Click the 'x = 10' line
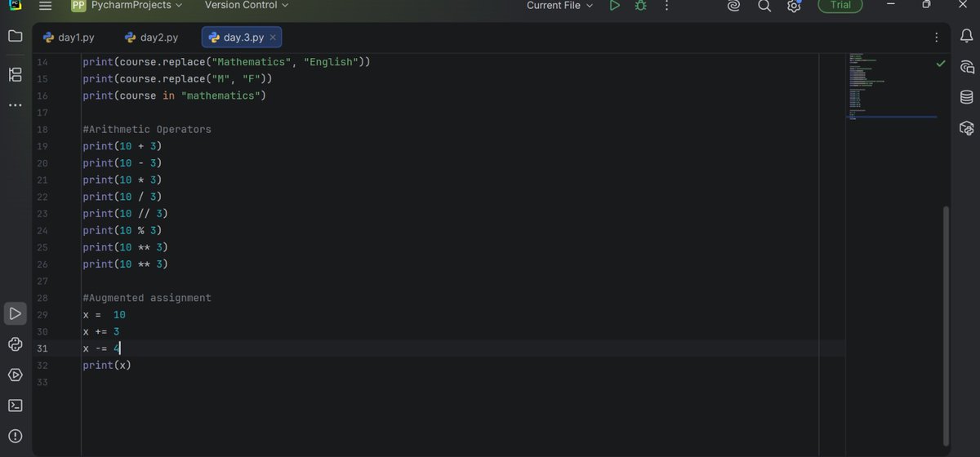980x457 pixels. point(105,315)
